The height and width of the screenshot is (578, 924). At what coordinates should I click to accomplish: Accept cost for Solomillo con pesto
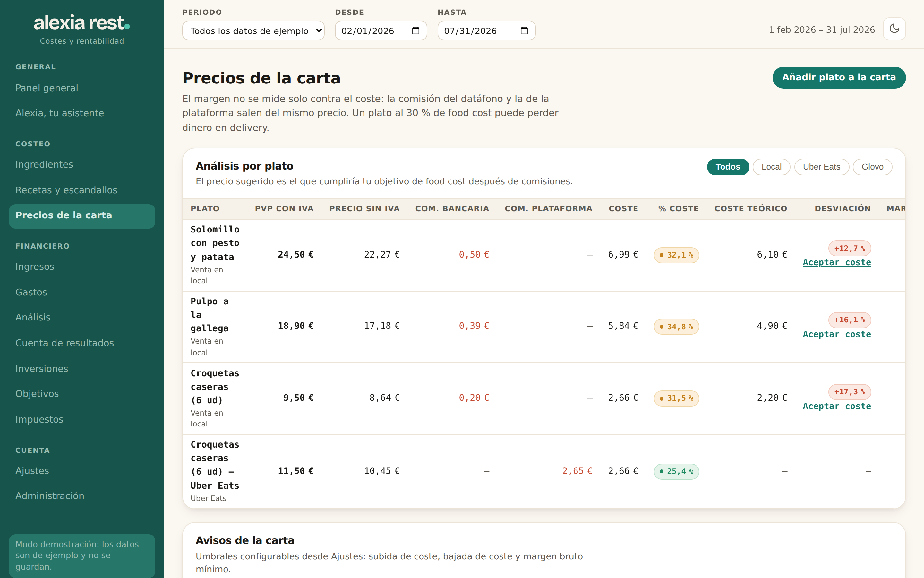[836, 263]
